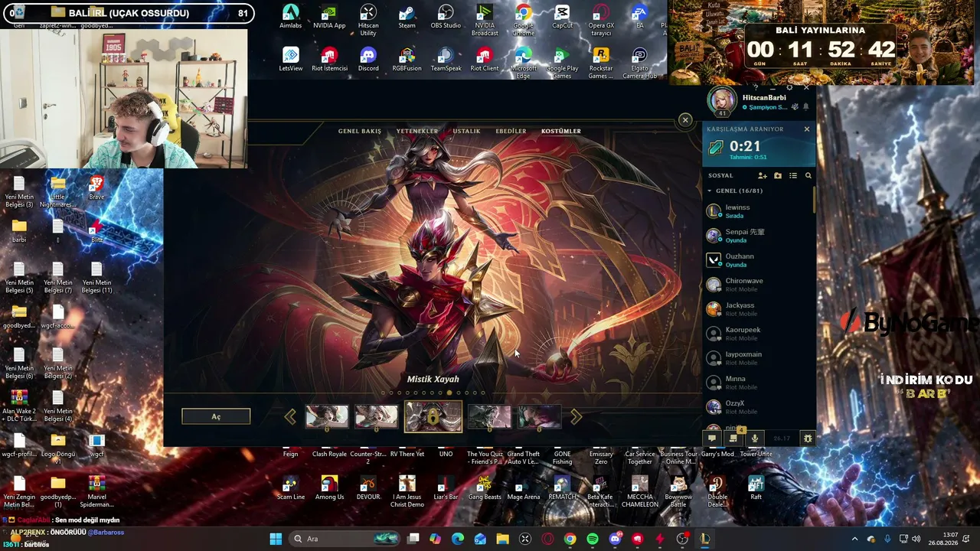Screen dimensions: 980x551
Task: Select friend Jackyass in the list
Action: click(758, 309)
